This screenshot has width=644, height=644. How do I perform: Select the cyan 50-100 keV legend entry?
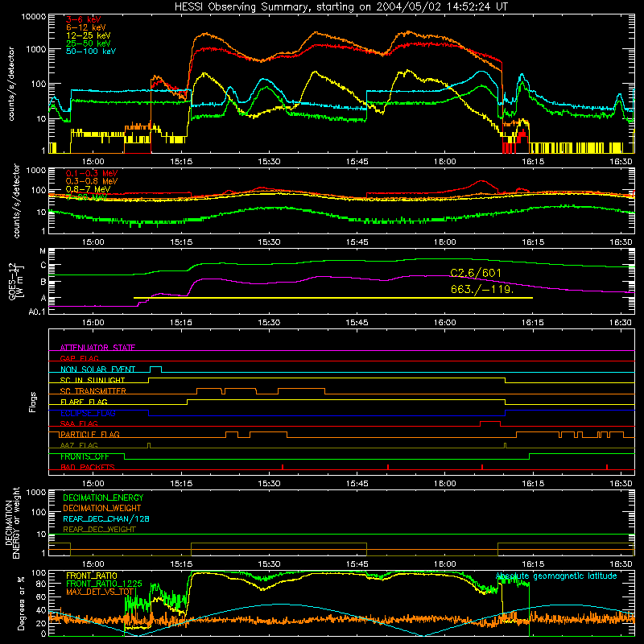click(91, 52)
